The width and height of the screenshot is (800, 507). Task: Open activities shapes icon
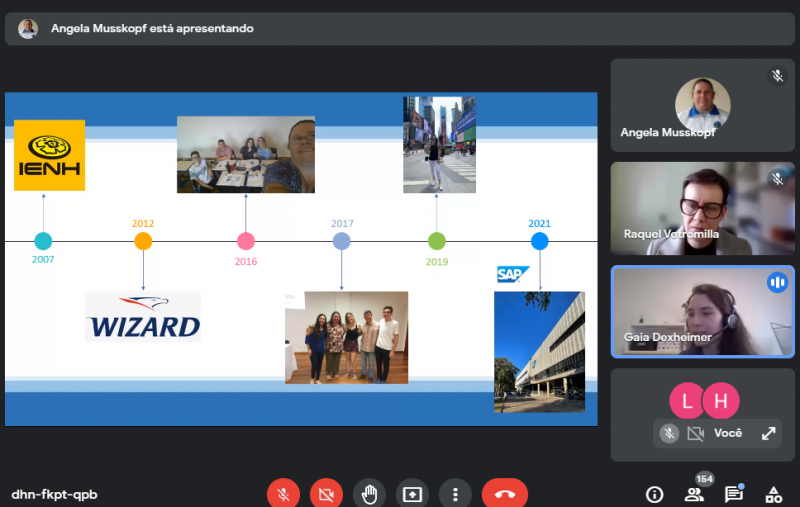pos(773,494)
